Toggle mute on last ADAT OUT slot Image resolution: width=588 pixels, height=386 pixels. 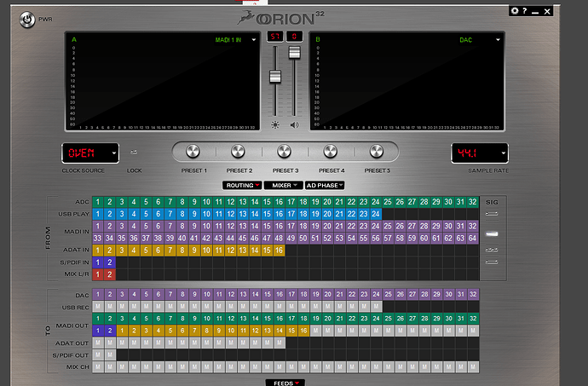[x=280, y=343]
